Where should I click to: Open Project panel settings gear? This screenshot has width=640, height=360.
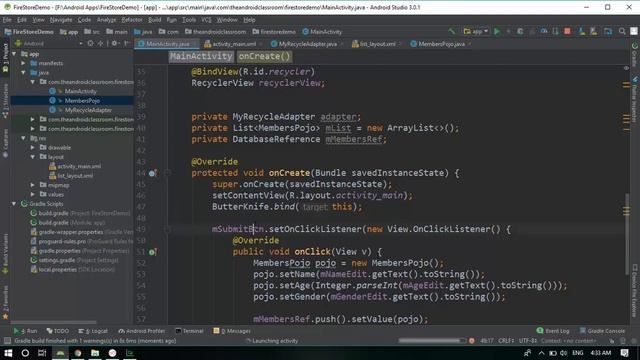115,43
